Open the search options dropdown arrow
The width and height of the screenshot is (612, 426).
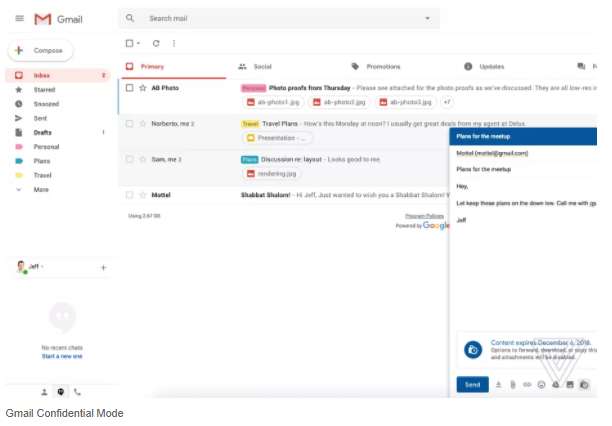pos(428,18)
